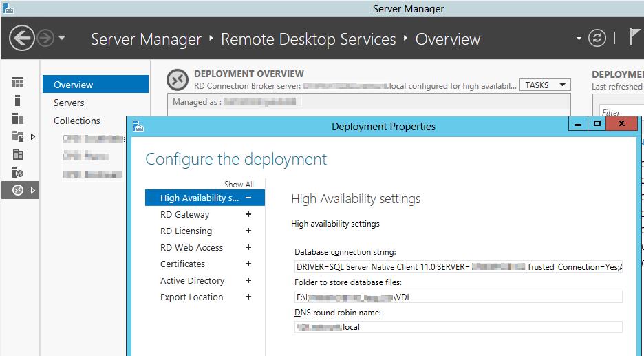Open the dropdown arrow left of the refresh icon
This screenshot has height=356, width=644.
click(x=579, y=39)
